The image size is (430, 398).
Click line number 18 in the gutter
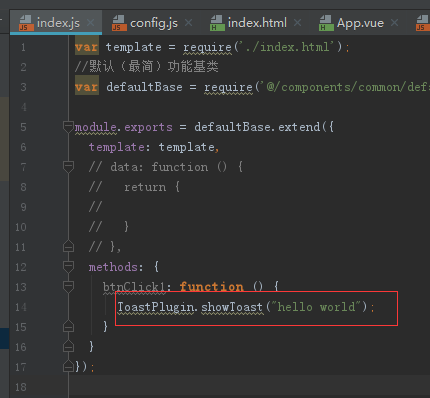[x=21, y=387]
